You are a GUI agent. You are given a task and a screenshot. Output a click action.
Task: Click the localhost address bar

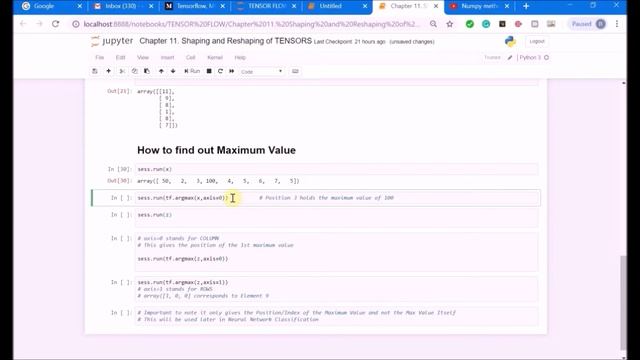[251, 24]
